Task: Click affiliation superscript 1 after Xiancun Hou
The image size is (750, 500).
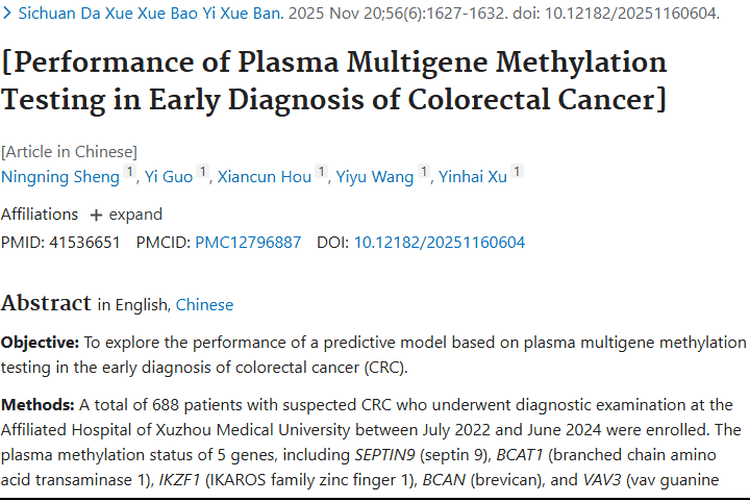Action: pyautogui.click(x=321, y=173)
